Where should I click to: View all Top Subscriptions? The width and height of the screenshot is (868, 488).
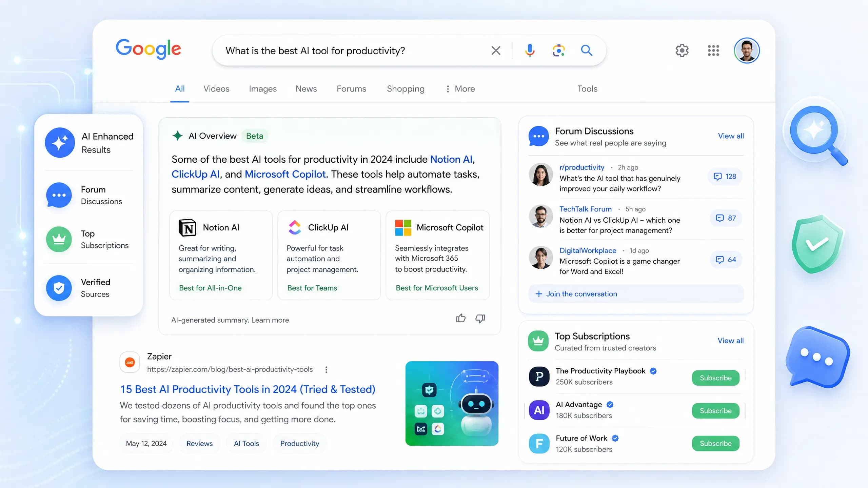pyautogui.click(x=730, y=341)
